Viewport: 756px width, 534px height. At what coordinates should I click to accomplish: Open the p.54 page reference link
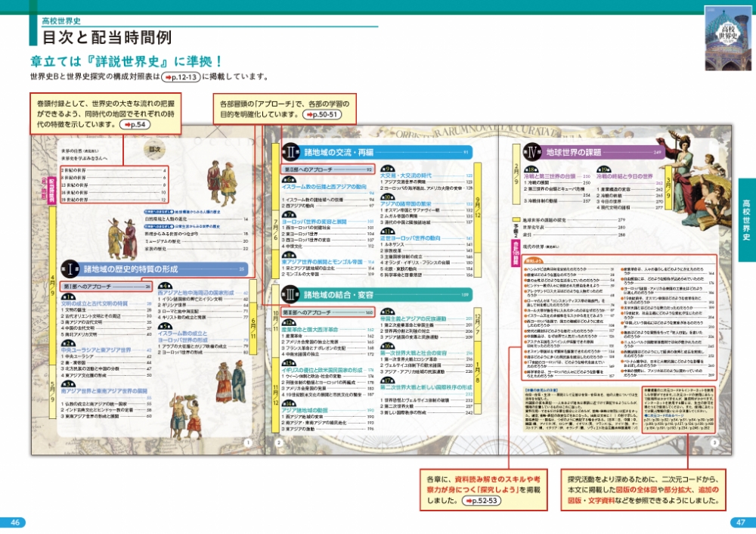[135, 125]
